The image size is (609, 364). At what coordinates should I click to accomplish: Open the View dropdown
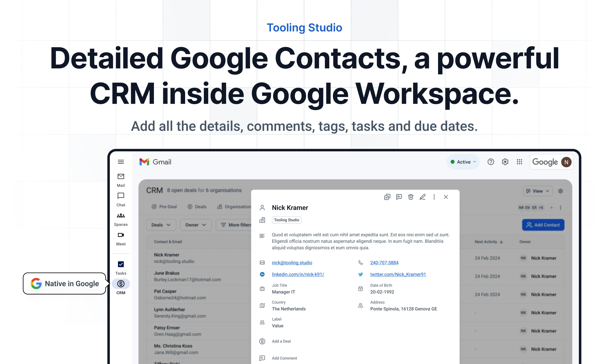pos(538,191)
